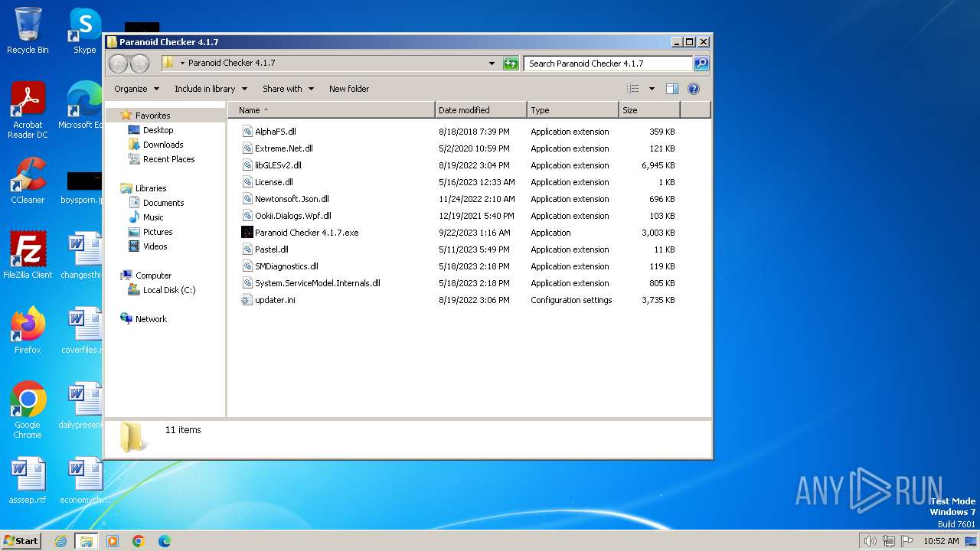Viewport: 980px width, 551px height.
Task: Open Chrome from the taskbar
Action: (x=139, y=541)
